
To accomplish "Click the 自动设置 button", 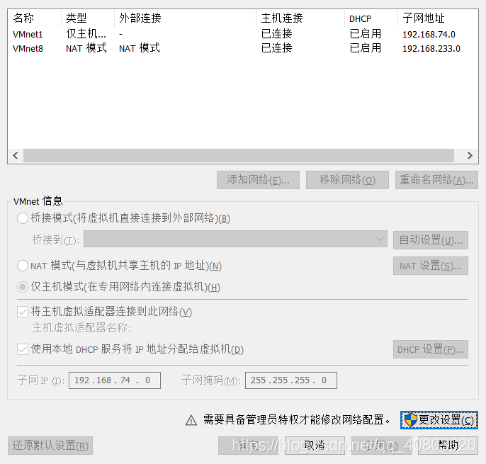I will click(430, 240).
